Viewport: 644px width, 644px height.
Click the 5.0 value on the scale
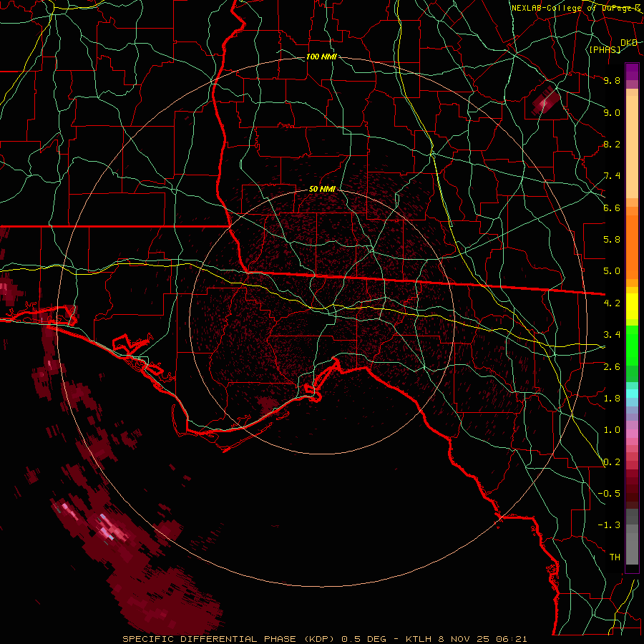pyautogui.click(x=612, y=271)
